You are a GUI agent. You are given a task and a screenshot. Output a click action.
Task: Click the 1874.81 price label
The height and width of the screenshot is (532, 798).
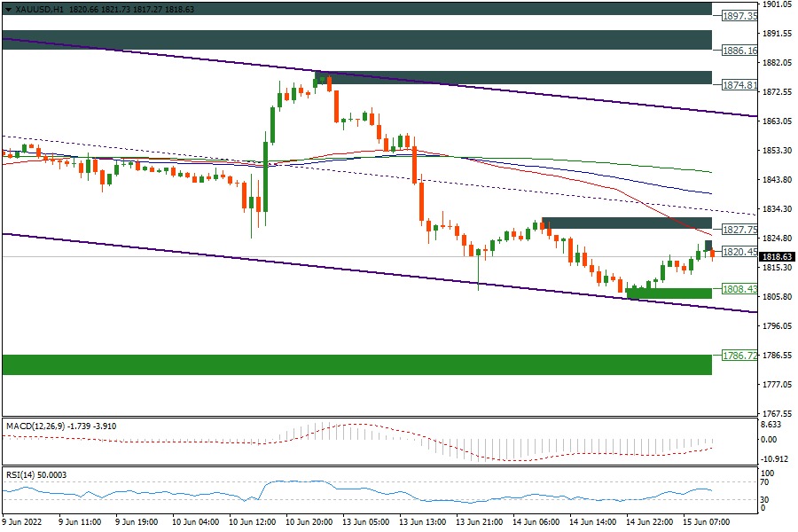pyautogui.click(x=739, y=86)
